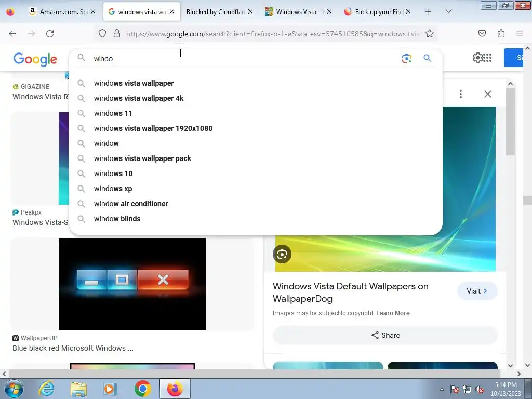This screenshot has height=399, width=532.
Task: Open the Windows Start menu orb
Action: [x=14, y=389]
